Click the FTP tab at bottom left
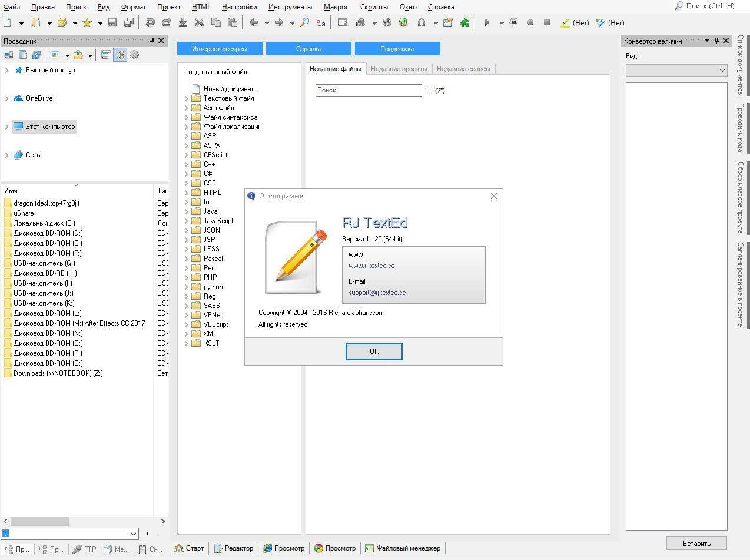The image size is (750, 560). coord(84,549)
